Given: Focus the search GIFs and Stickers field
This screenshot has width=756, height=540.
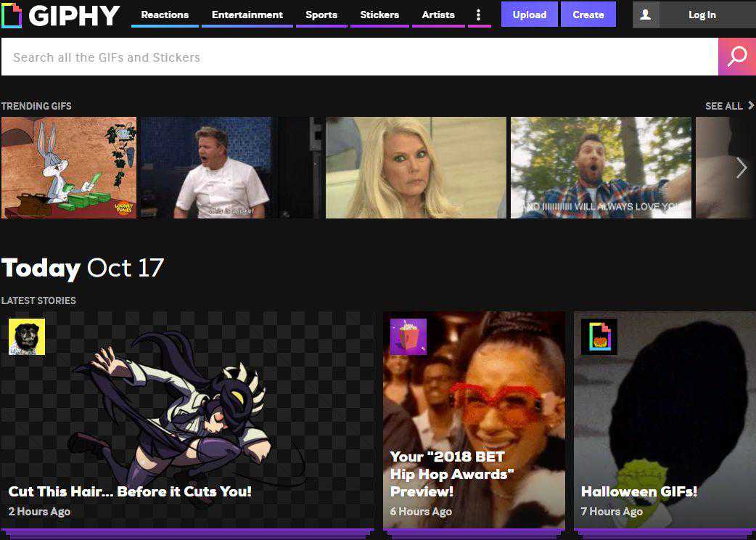Looking at the screenshot, I should point(359,57).
